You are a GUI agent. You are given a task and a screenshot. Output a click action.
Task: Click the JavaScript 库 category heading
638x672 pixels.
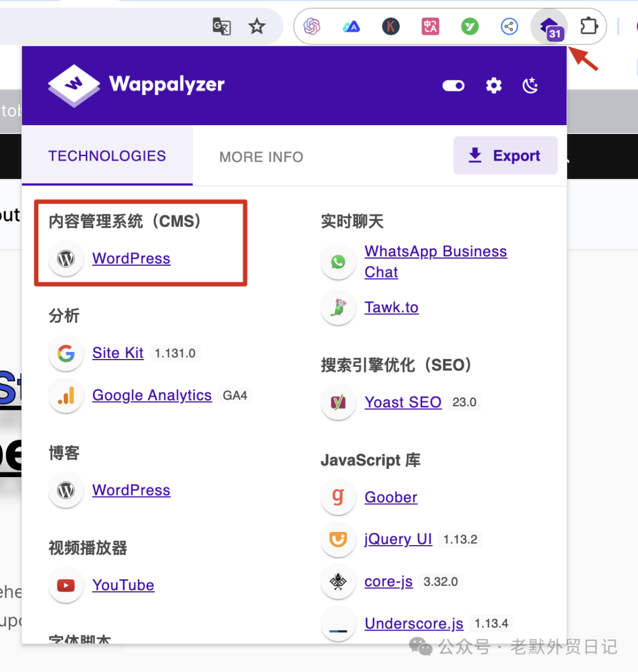(x=370, y=460)
